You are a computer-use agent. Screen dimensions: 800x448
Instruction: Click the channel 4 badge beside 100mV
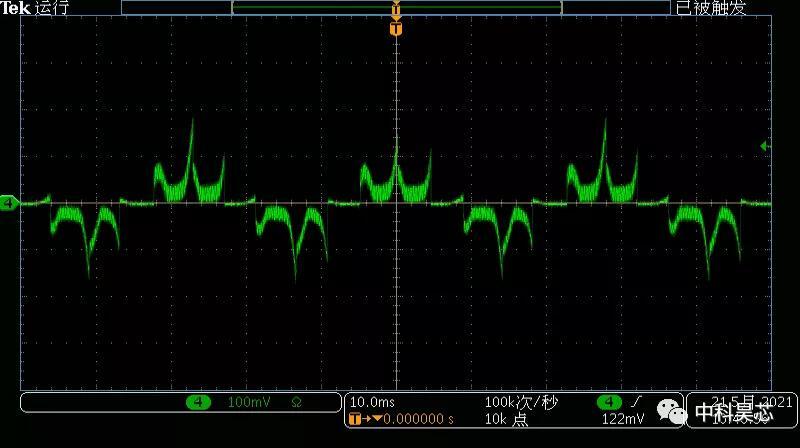[x=198, y=402]
